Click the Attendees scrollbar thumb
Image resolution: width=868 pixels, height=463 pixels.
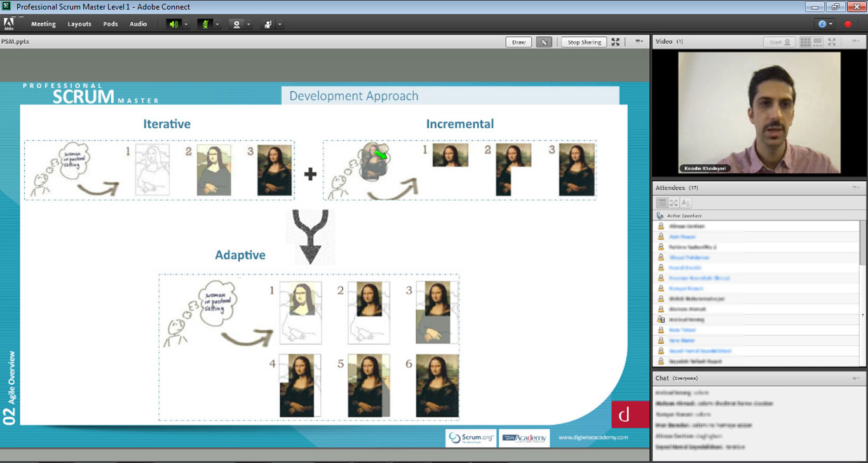[x=862, y=243]
